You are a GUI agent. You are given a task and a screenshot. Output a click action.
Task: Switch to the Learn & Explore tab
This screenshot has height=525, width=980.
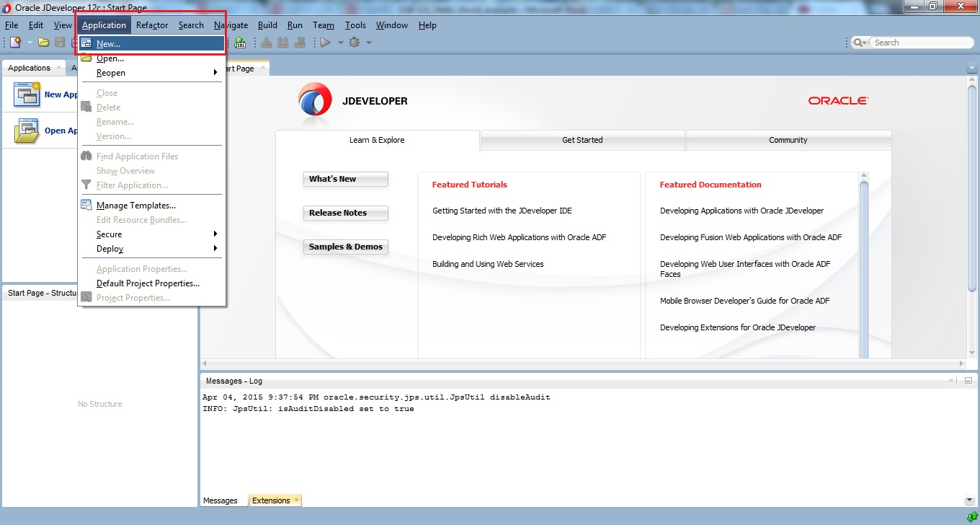pyautogui.click(x=377, y=140)
